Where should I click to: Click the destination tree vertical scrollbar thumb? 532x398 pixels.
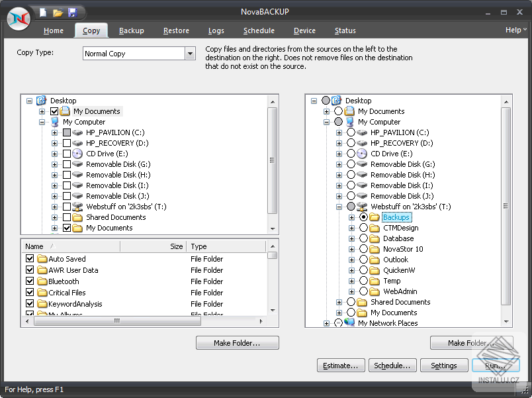(x=506, y=206)
